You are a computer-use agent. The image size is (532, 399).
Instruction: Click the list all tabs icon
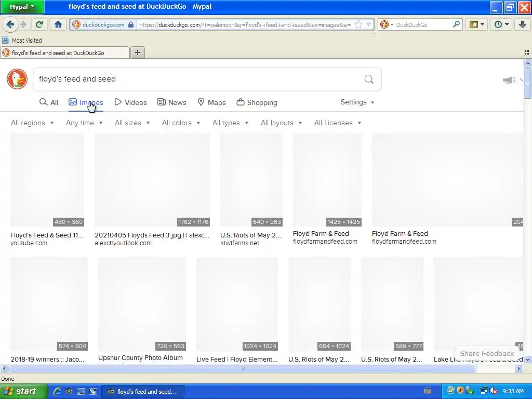pyautogui.click(x=527, y=52)
